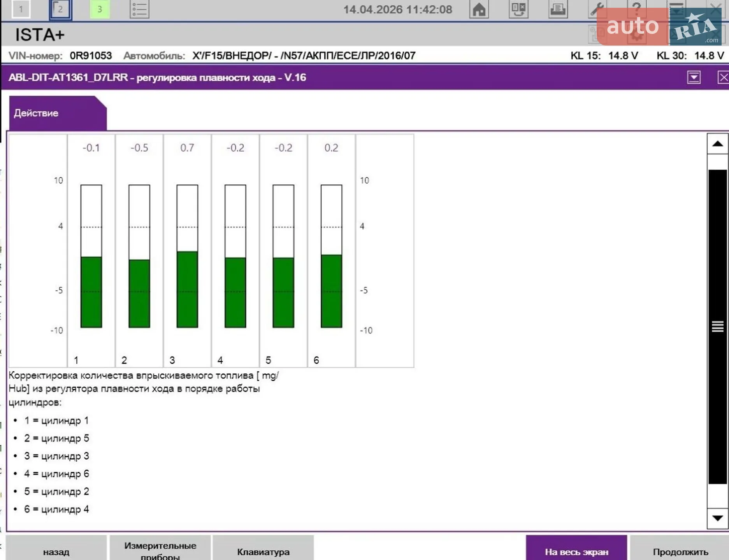Open the operations list icon
729x560 pixels.
point(139,9)
